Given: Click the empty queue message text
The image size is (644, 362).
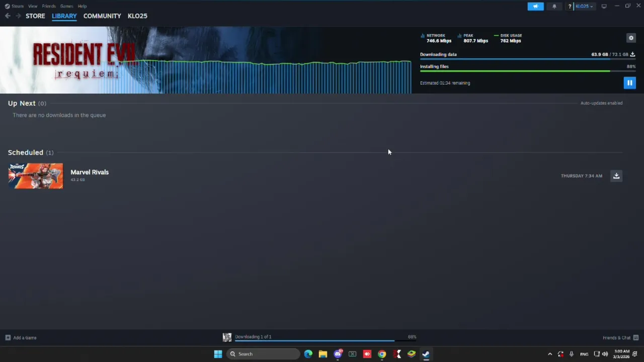Looking at the screenshot, I should tap(59, 115).
